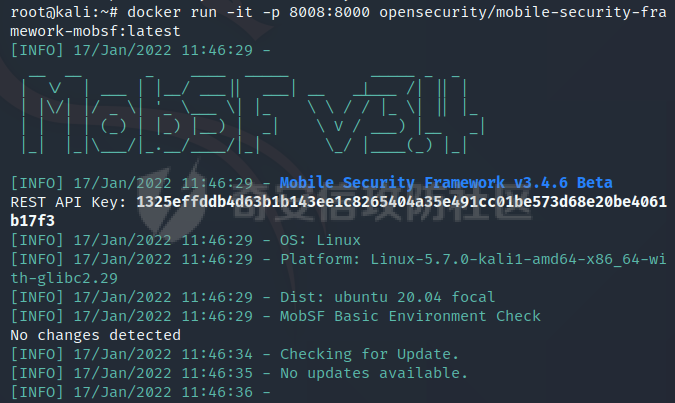Click the OS: Linux log line
Image resolution: width=675 pixels, height=403 pixels.
pos(186,240)
